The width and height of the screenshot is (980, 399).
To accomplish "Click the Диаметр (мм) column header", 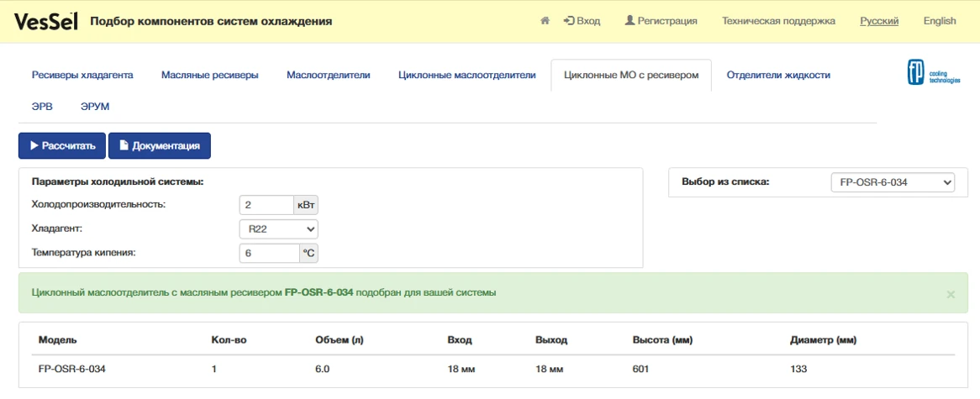I will (824, 340).
